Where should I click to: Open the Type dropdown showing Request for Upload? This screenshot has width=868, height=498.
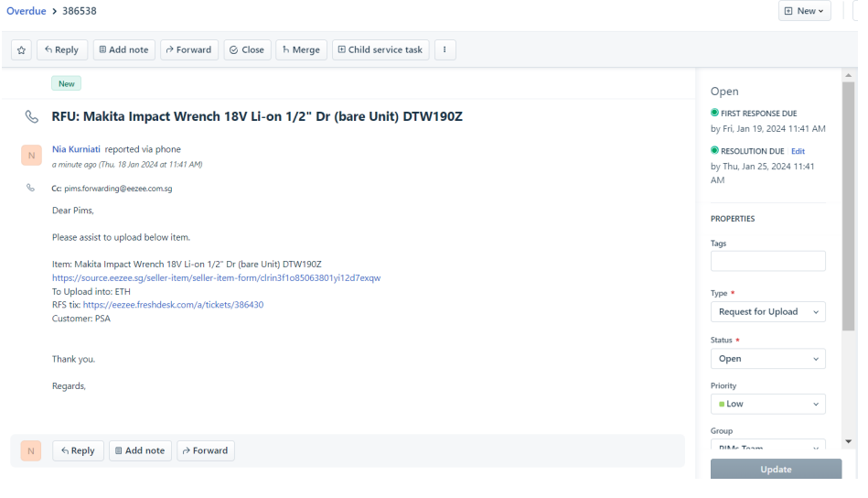click(x=767, y=312)
